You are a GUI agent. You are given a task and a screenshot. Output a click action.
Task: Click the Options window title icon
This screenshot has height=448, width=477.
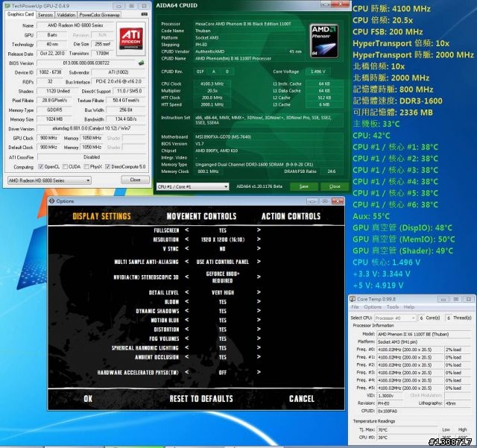pos(51,201)
